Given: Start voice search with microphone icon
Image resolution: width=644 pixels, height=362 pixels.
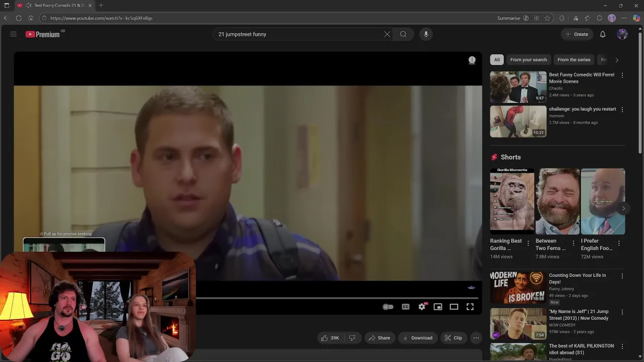Looking at the screenshot, I should pos(426,34).
